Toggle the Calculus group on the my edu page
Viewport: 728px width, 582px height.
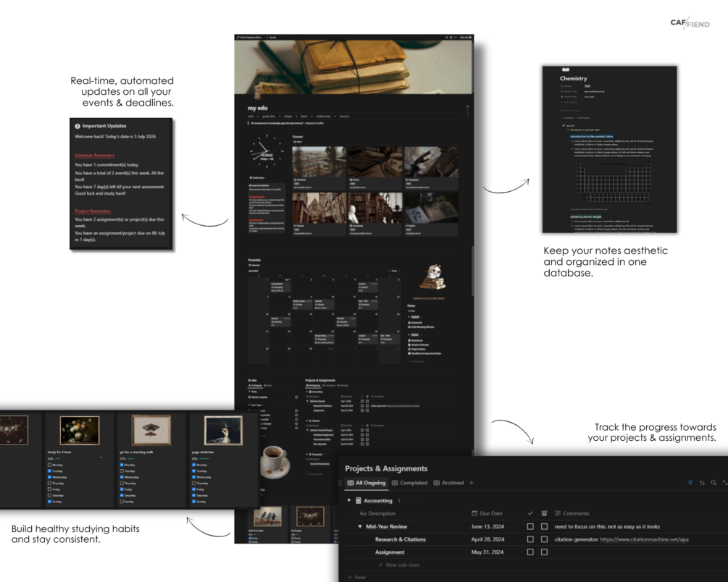coord(307,421)
